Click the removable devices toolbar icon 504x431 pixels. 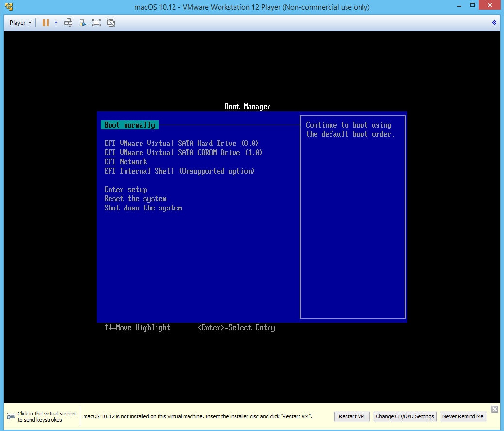tap(82, 23)
